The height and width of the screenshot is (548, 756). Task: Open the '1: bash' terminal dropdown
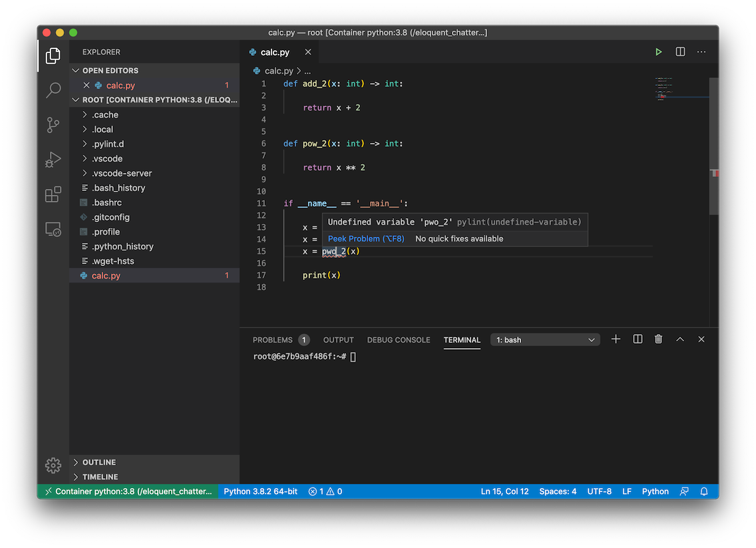544,339
